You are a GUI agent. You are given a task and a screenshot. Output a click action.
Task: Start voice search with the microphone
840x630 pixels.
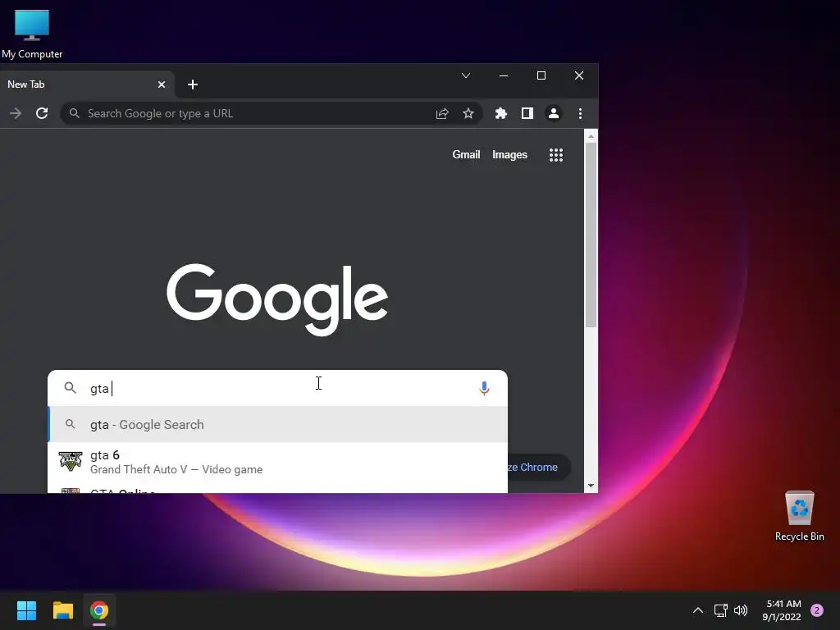[x=484, y=388]
